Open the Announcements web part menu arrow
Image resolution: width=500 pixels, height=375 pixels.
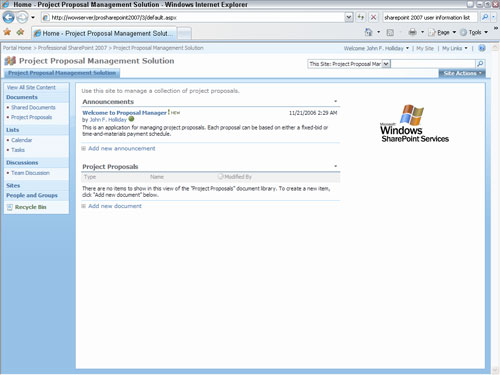[336, 101]
